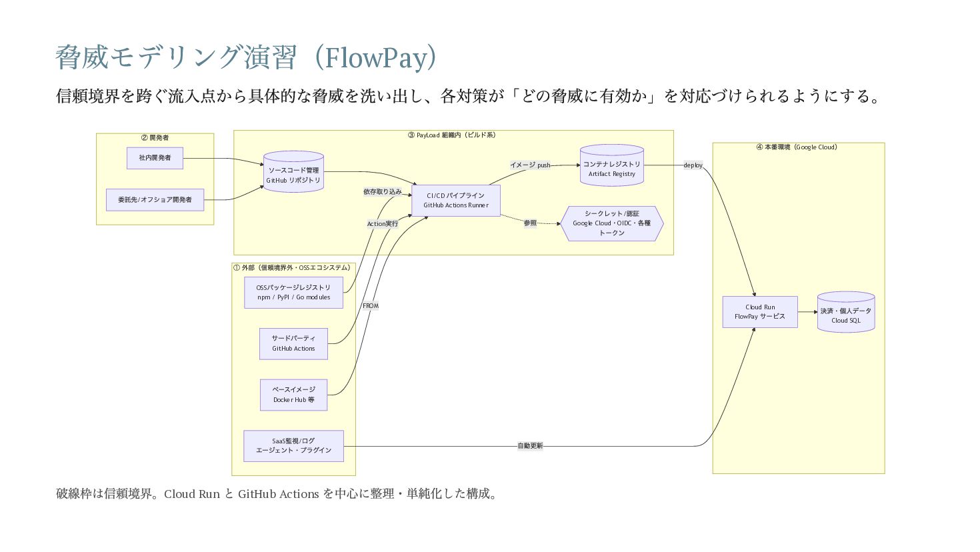Click the 依存取り込み edge label
The image size is (980, 552).
(383, 192)
